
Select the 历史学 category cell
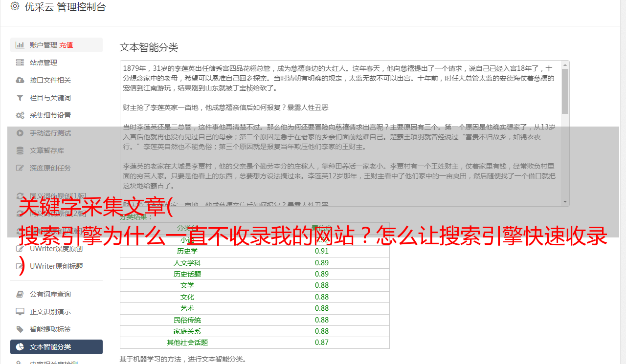tap(187, 251)
